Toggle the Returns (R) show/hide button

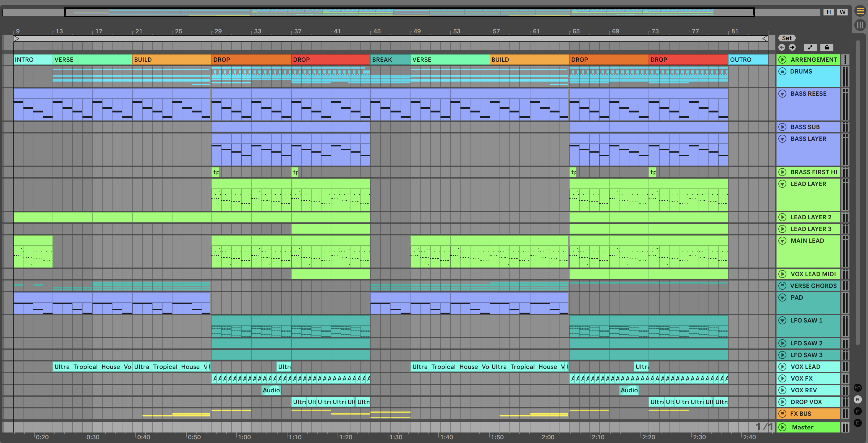click(x=857, y=399)
